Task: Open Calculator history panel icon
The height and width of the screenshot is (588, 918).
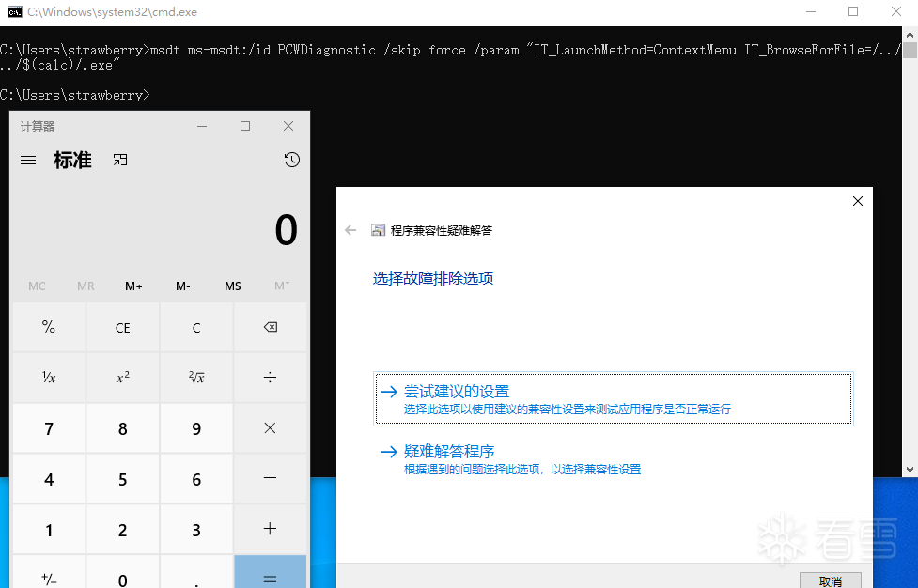Action: coord(291,160)
